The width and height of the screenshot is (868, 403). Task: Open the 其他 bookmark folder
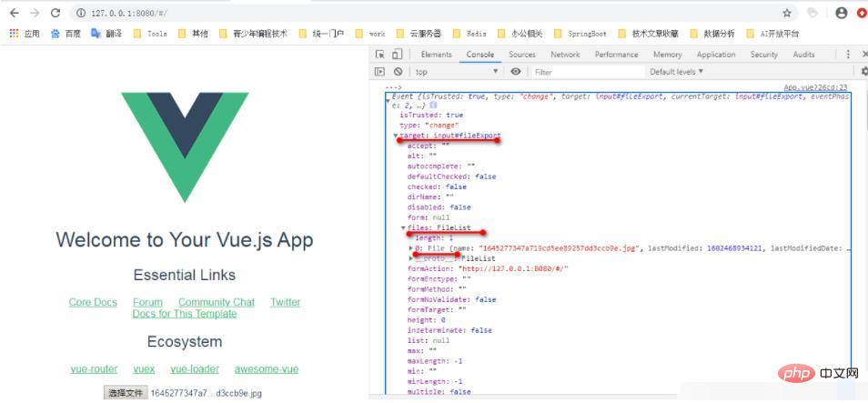tap(193, 34)
